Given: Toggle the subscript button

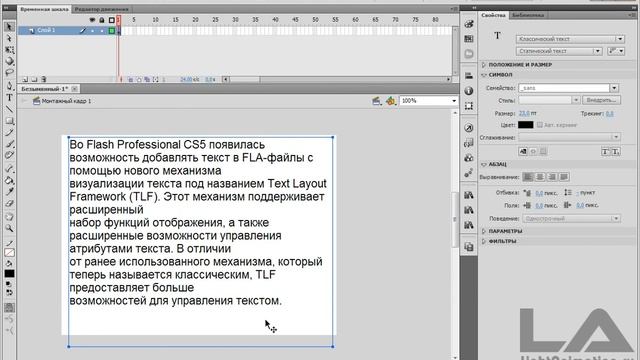Looking at the screenshot, I should point(616,151).
